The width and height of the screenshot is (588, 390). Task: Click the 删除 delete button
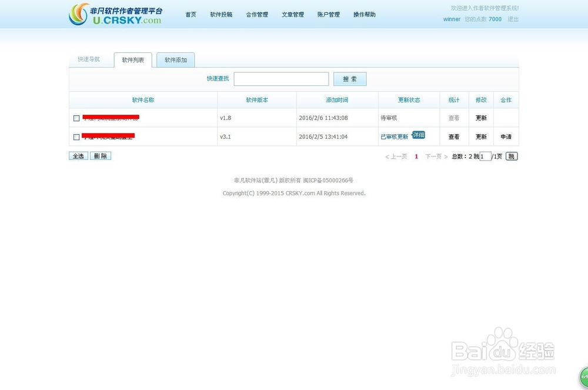coord(100,155)
